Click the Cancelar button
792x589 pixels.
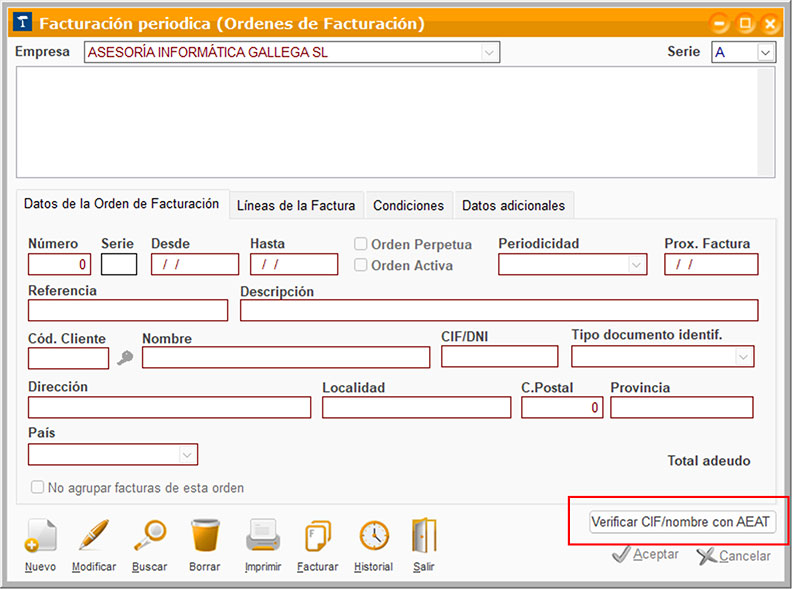(734, 555)
